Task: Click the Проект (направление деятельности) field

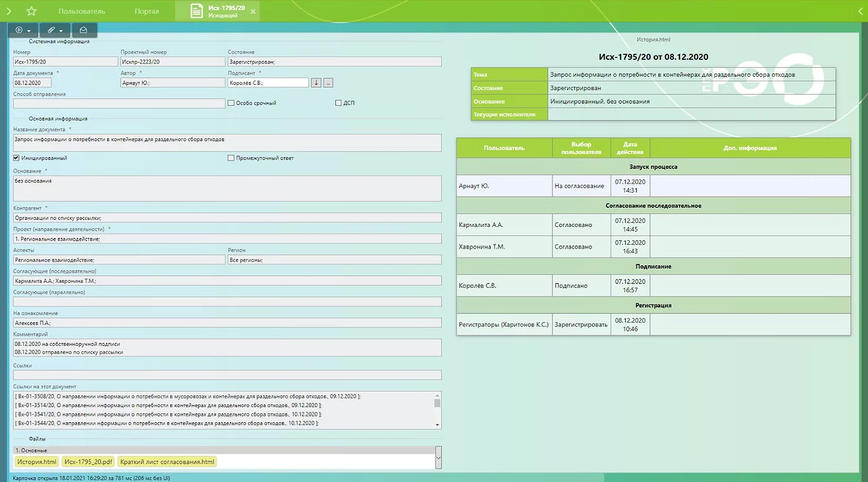Action: coord(227,239)
